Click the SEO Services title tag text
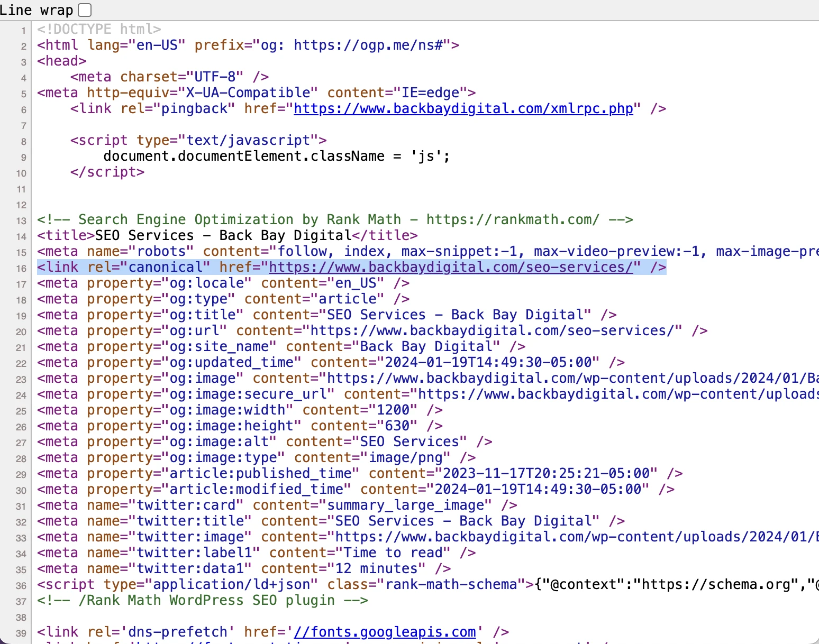Screen dimensions: 819x644 click(227, 236)
